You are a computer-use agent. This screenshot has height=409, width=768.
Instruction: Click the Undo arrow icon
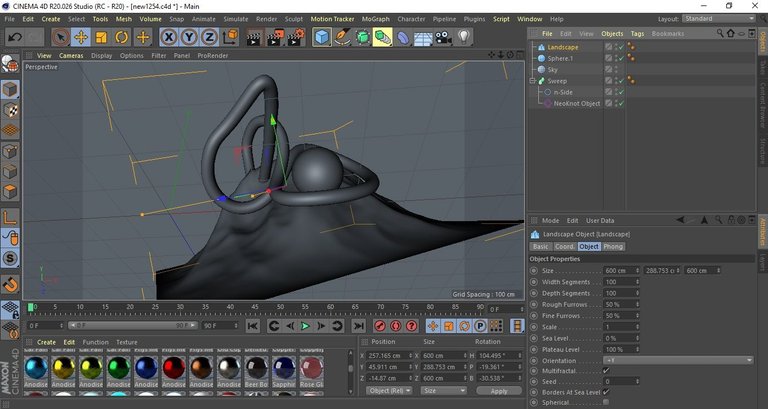click(x=15, y=37)
